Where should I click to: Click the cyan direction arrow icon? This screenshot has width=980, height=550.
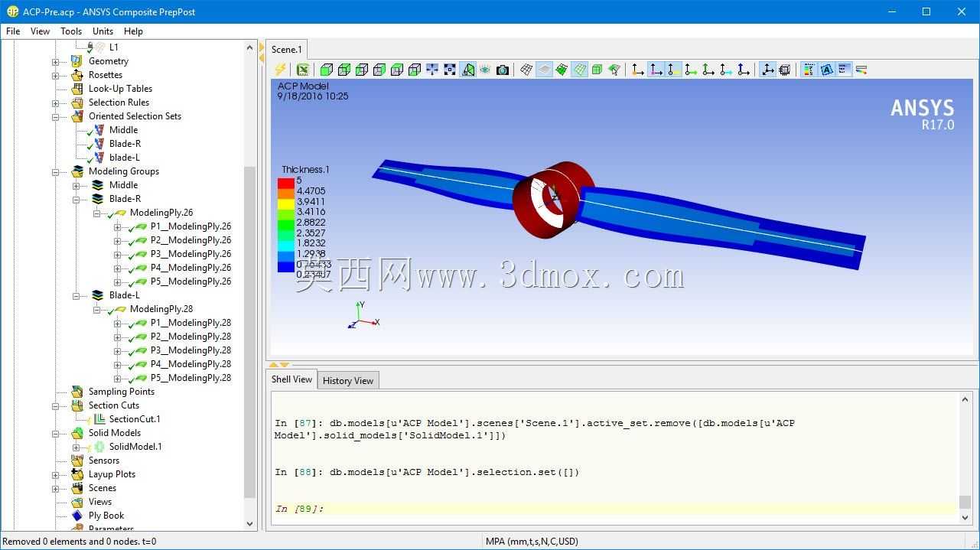[726, 70]
